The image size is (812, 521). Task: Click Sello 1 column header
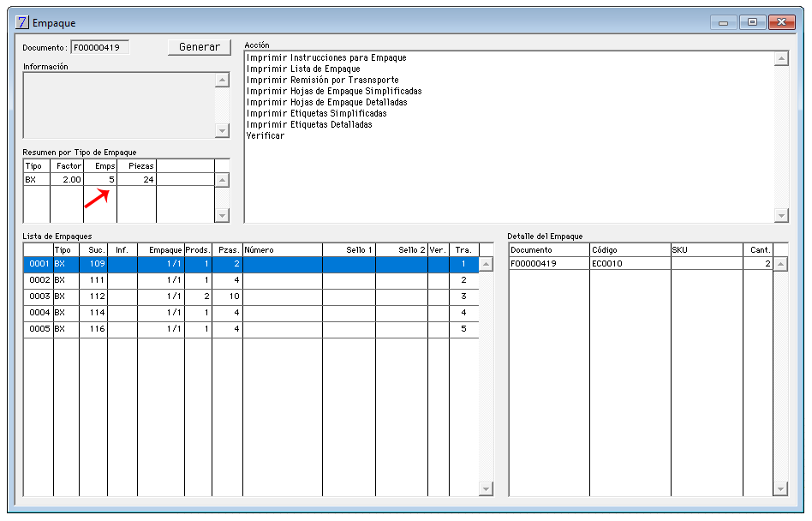click(x=349, y=250)
